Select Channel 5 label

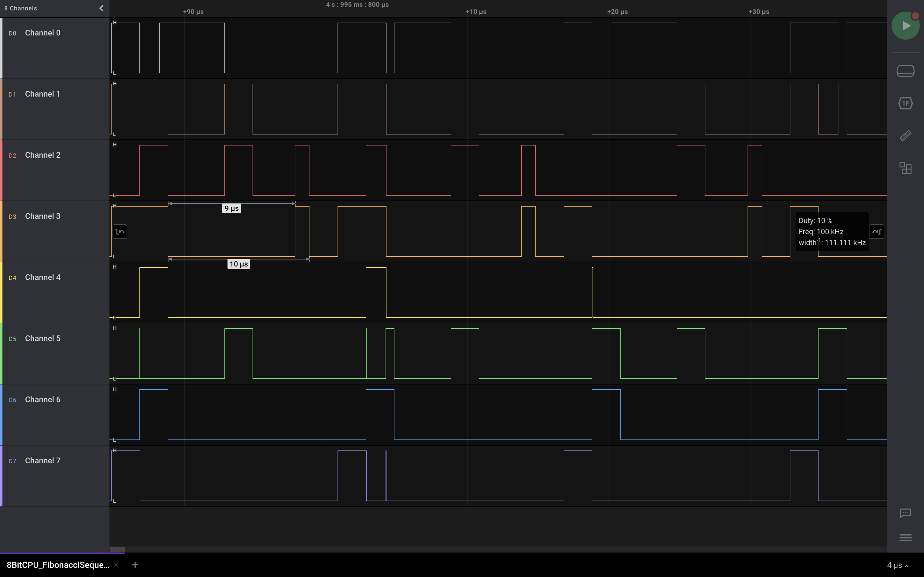(43, 338)
